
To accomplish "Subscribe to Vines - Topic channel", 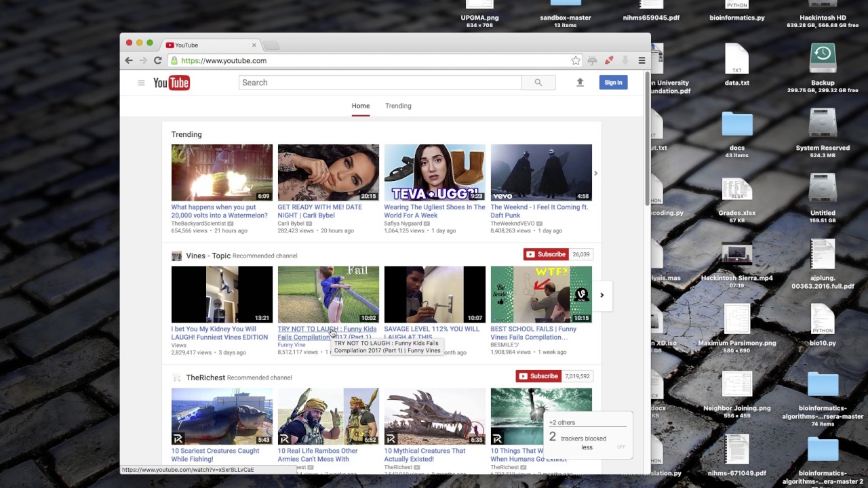I will coord(546,254).
